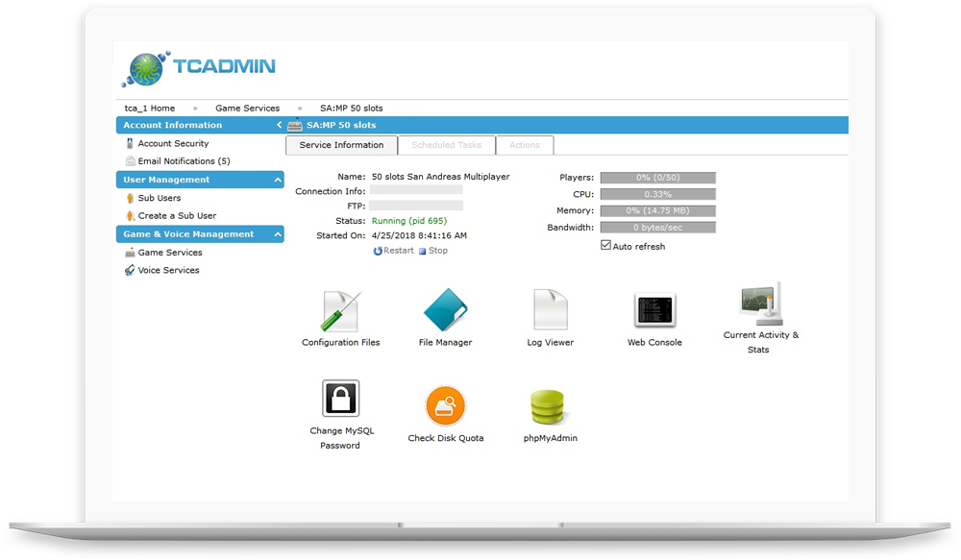Click the Players usage bar
This screenshot has width=961, height=560.
click(x=657, y=178)
